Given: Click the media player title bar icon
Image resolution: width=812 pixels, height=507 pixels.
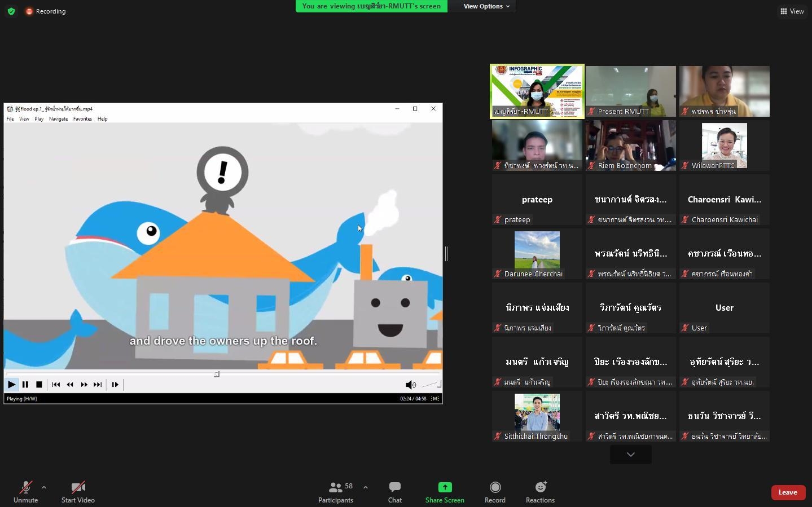Looking at the screenshot, I should (10, 109).
